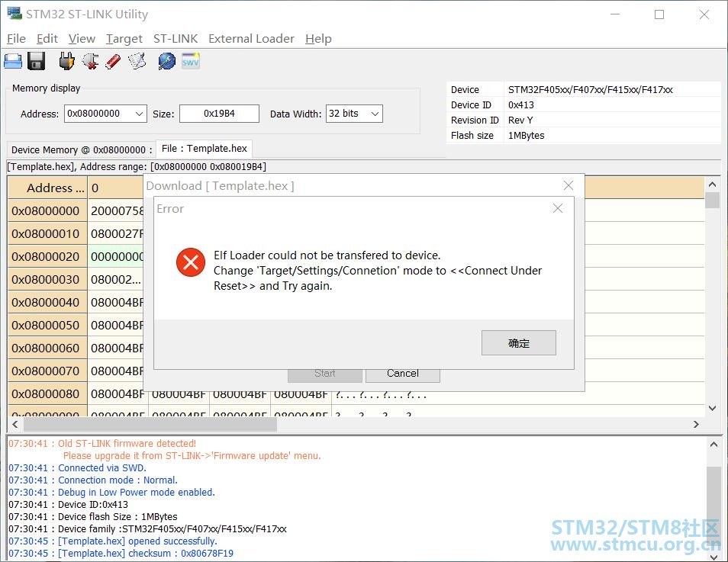Click the ST-LINK Utility app title icon
This screenshot has height=562, width=728.
(x=14, y=14)
